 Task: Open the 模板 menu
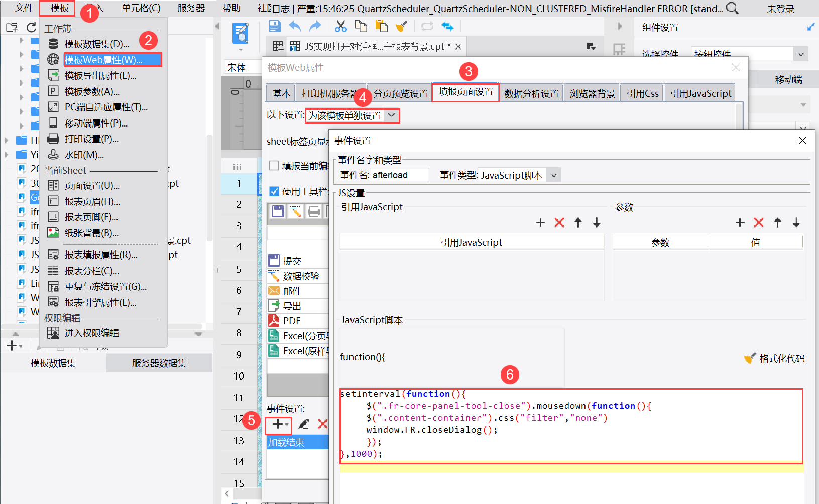59,8
